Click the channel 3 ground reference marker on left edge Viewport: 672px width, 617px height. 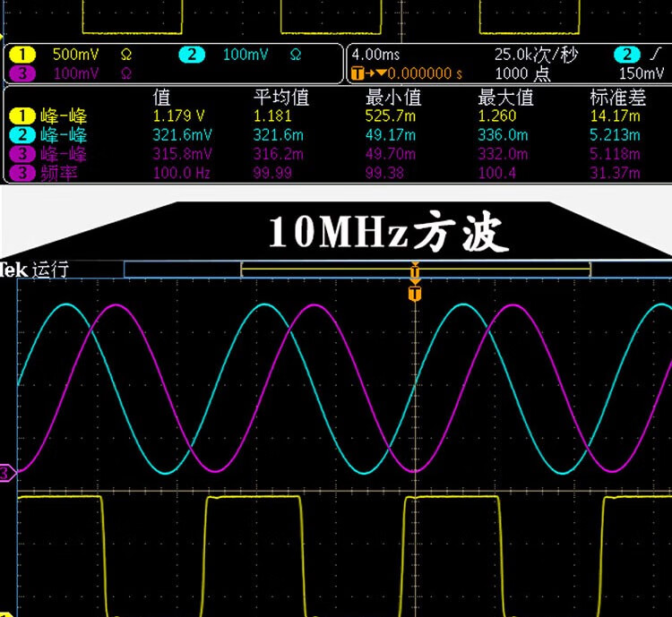coord(7,474)
